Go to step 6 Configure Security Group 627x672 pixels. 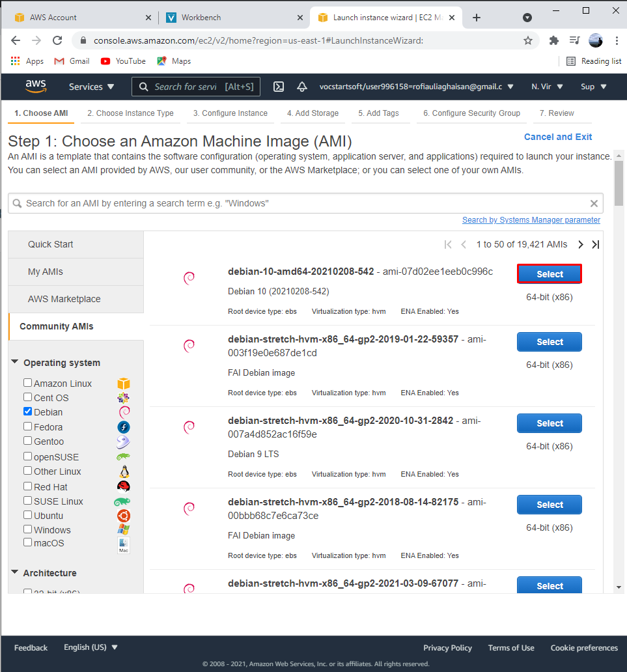point(471,113)
